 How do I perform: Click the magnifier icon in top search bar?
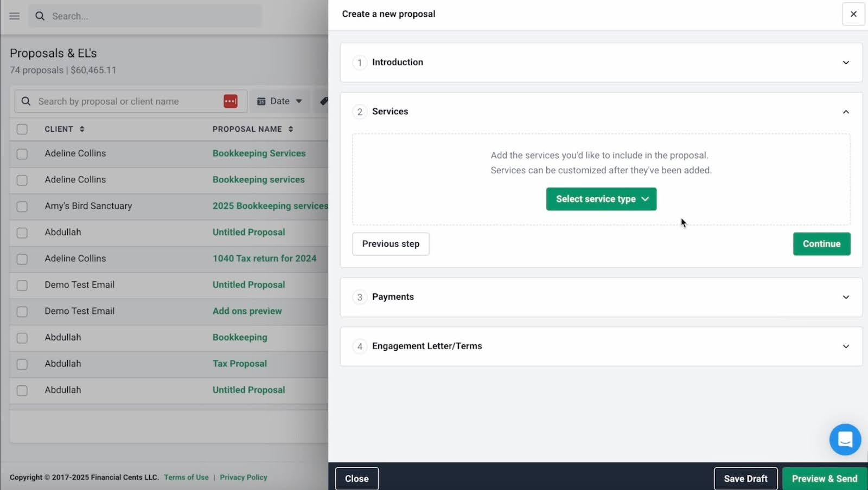coord(40,16)
